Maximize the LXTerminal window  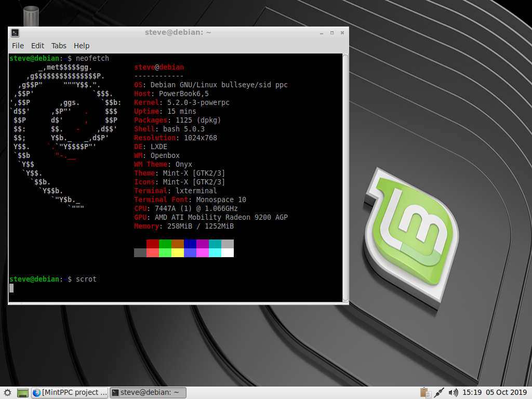coord(332,33)
